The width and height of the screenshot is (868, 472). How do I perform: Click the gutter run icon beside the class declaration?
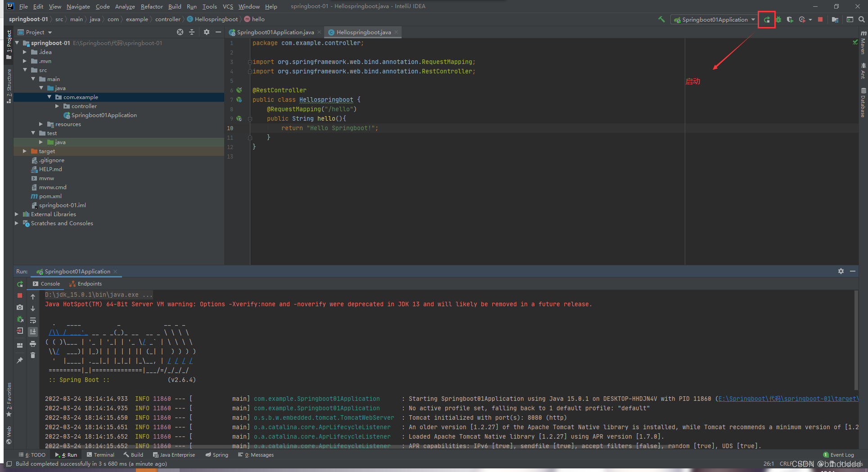[239, 100]
